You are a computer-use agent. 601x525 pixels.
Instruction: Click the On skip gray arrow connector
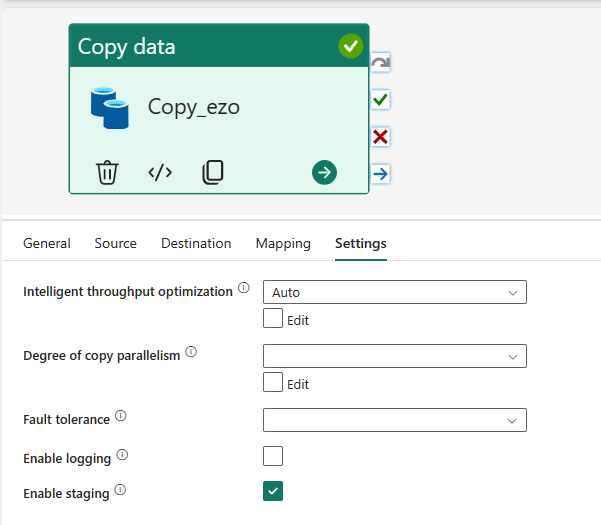380,63
